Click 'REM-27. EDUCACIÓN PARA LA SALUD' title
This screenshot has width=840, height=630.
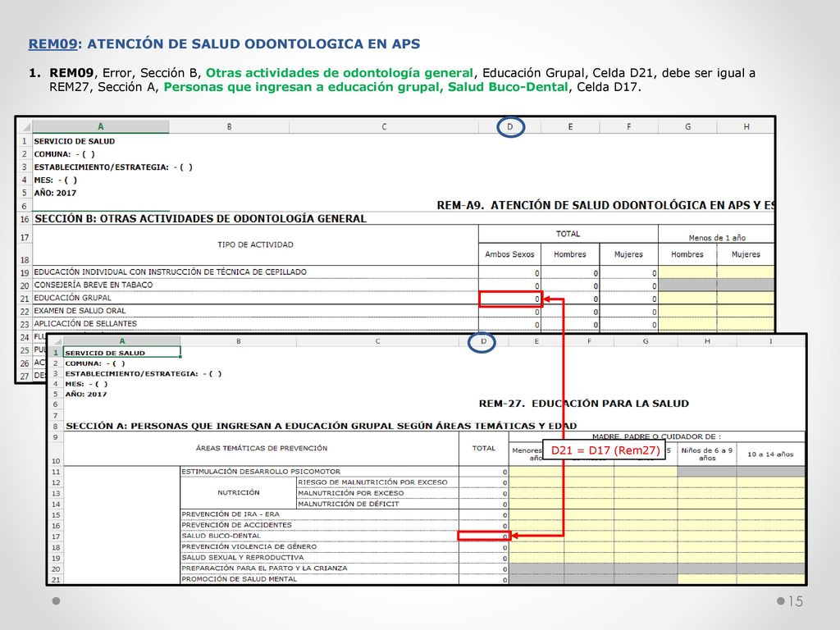[x=583, y=404]
